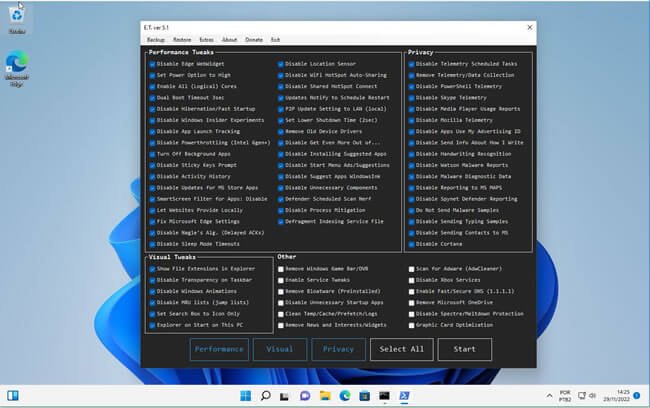The image size is (650, 408).
Task: Select the PowerShell taskbar icon
Action: click(404, 396)
